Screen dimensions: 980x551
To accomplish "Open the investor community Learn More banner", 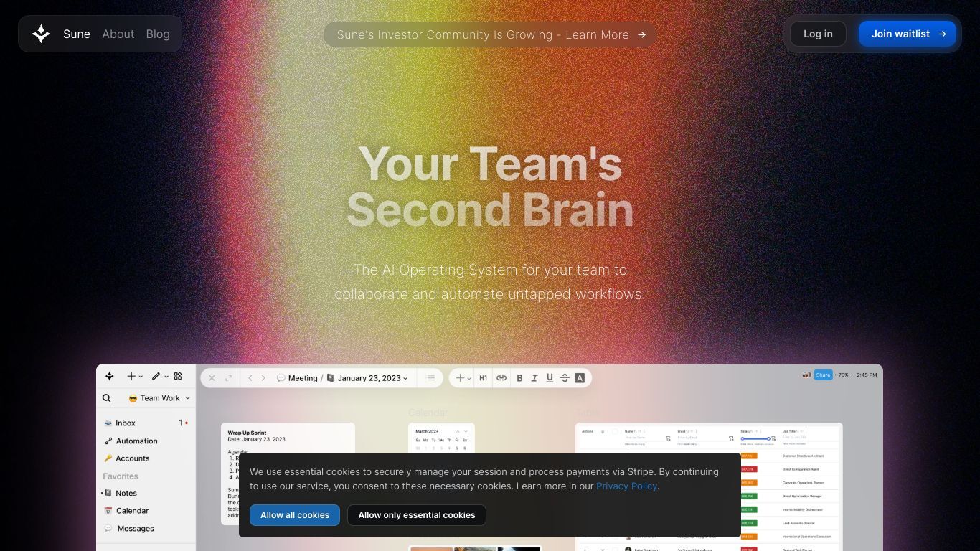I will (x=490, y=34).
